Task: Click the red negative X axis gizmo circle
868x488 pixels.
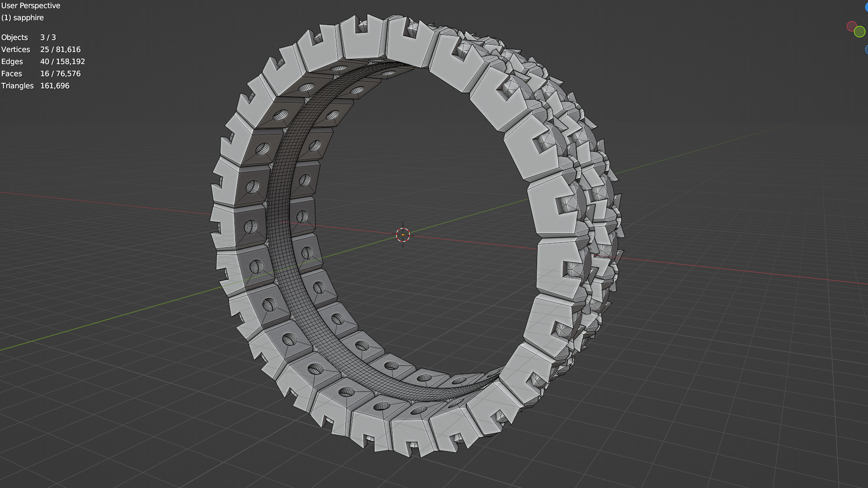Action: (851, 26)
